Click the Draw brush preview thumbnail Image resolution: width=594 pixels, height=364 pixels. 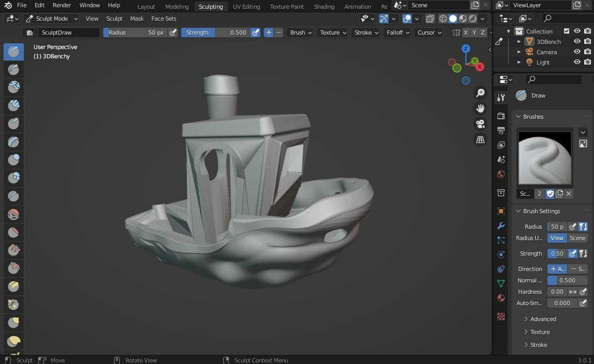tap(544, 157)
